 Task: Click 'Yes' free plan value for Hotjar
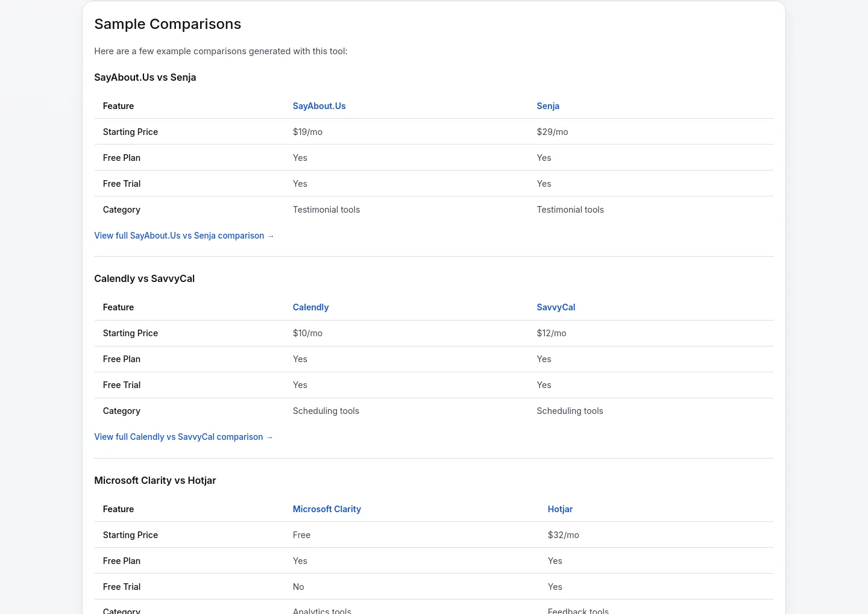(555, 561)
